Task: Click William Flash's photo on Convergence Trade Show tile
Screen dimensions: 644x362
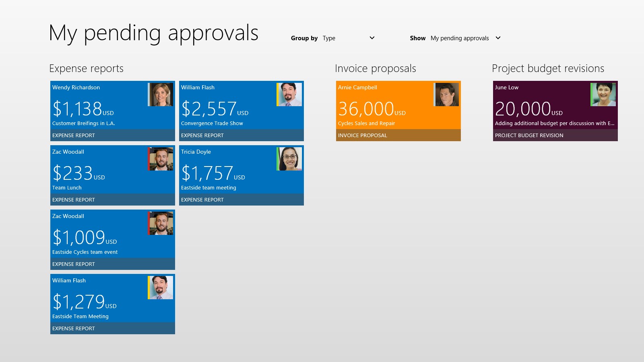Action: [289, 95]
